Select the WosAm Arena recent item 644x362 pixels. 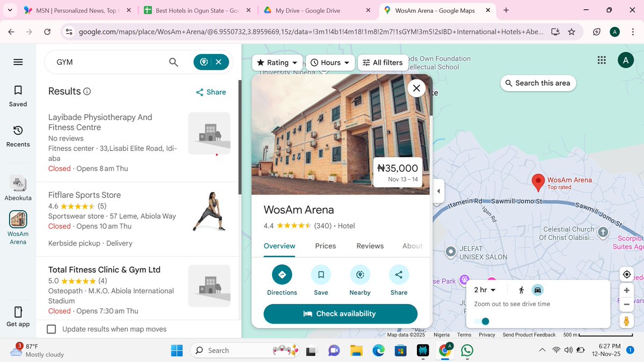click(18, 227)
